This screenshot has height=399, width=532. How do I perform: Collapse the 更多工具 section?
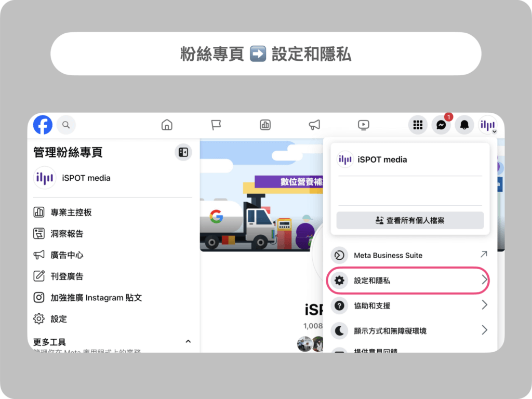point(188,341)
